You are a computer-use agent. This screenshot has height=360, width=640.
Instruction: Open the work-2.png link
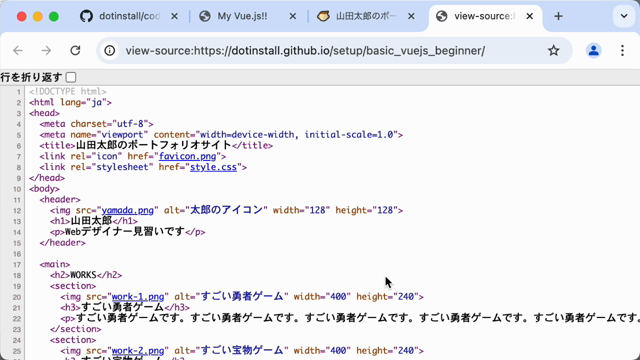click(x=138, y=351)
